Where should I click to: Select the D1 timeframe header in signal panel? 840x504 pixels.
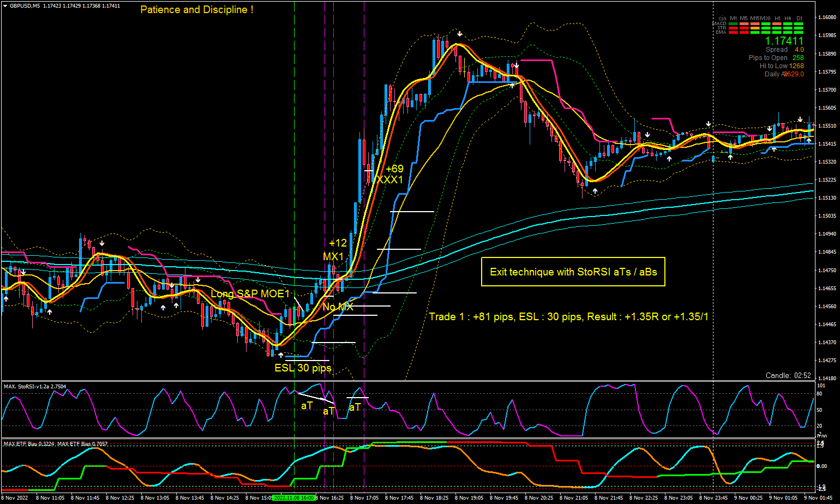pos(799,19)
